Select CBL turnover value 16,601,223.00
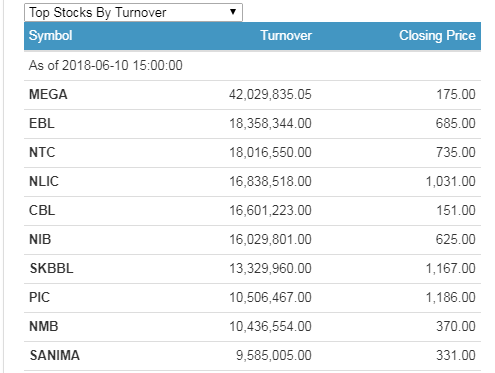495x373 pixels. (270, 210)
